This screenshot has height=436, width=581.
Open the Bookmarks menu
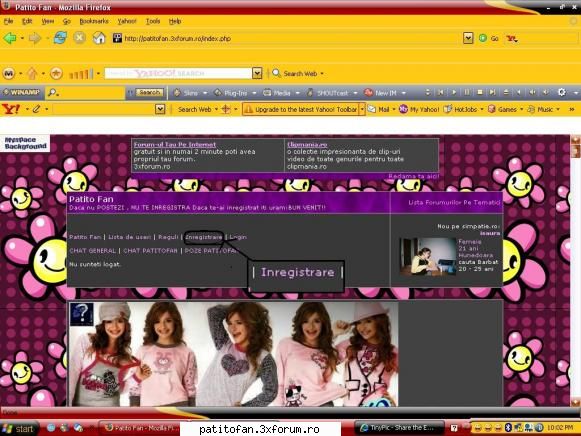[x=94, y=21]
